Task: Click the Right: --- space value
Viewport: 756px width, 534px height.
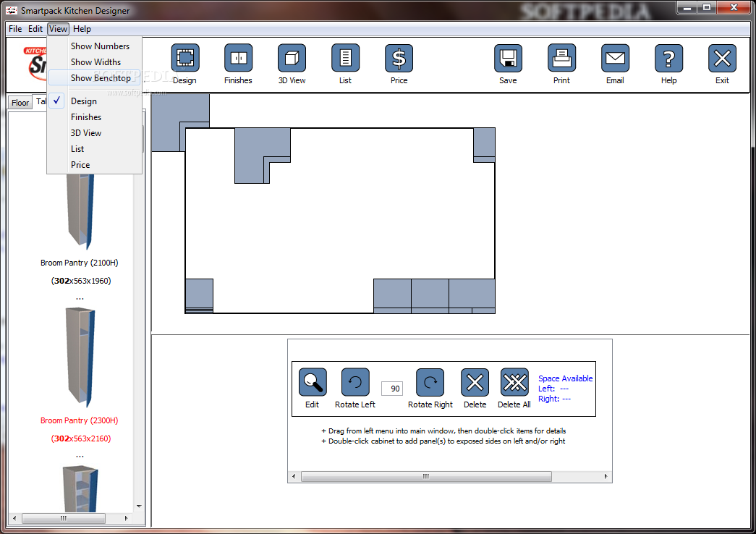Action: coord(554,399)
